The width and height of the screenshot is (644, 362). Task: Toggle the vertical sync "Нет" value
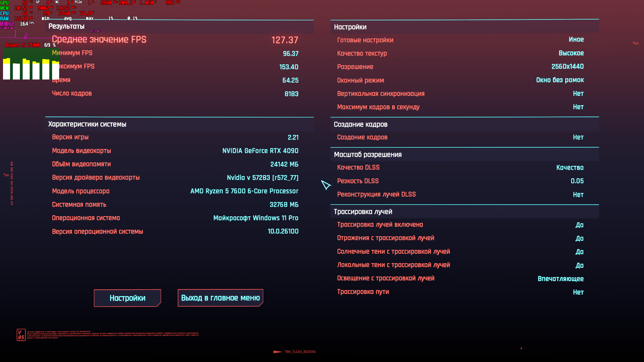click(578, 94)
